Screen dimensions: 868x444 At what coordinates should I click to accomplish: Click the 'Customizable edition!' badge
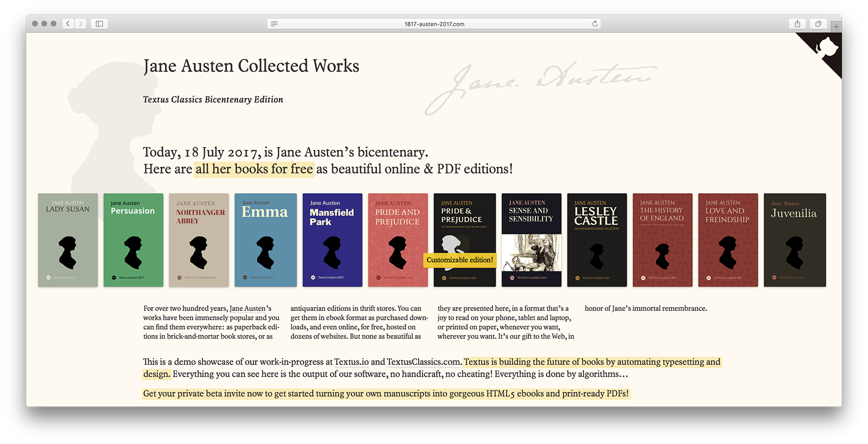[x=460, y=260]
